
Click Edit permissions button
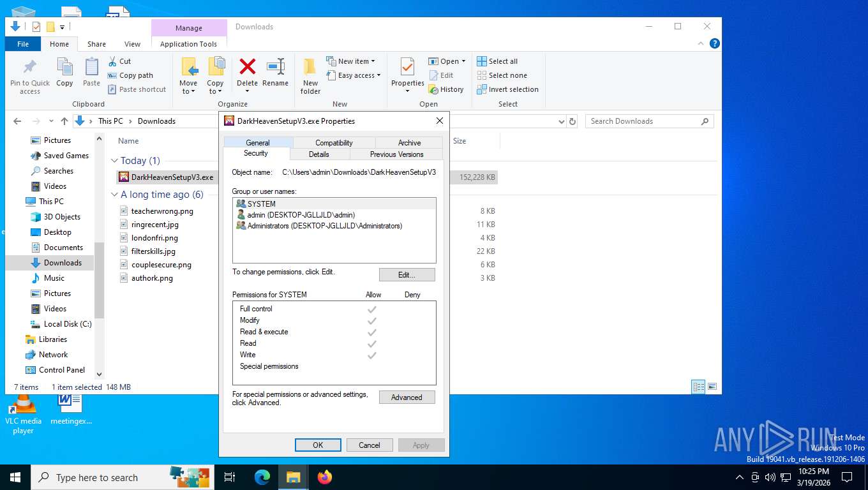tap(407, 275)
